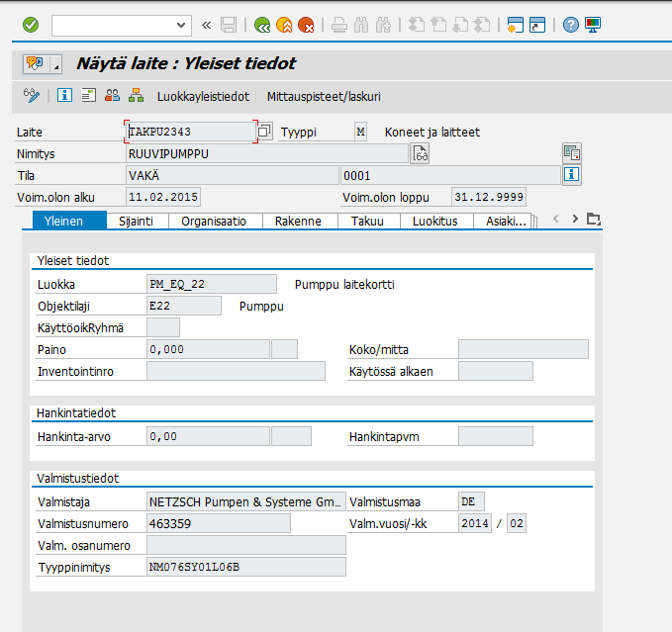Expand the services for object arrow

tap(56, 64)
